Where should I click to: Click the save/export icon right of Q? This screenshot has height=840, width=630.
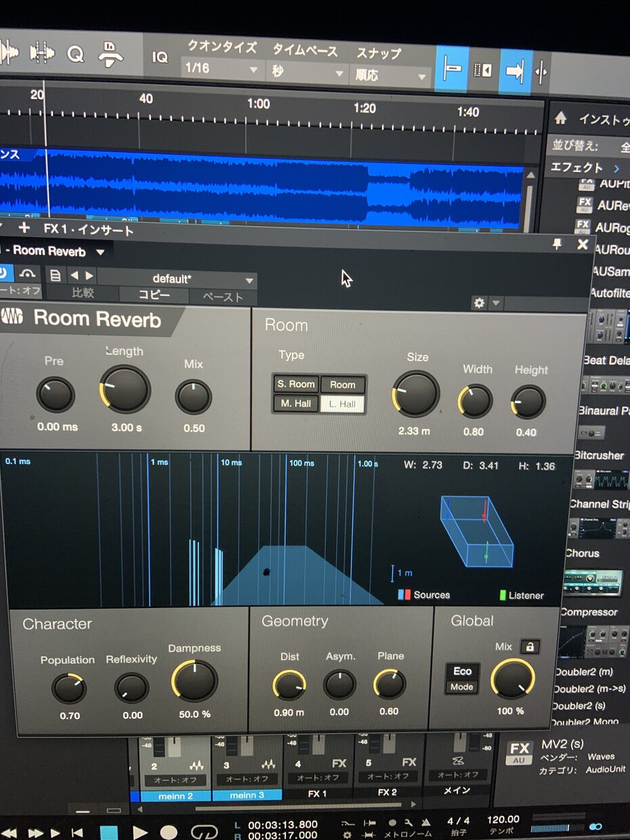tap(110, 55)
